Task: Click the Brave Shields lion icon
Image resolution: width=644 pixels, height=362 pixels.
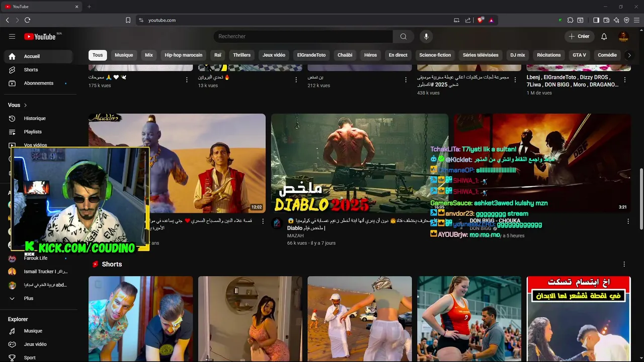Action: (x=480, y=20)
